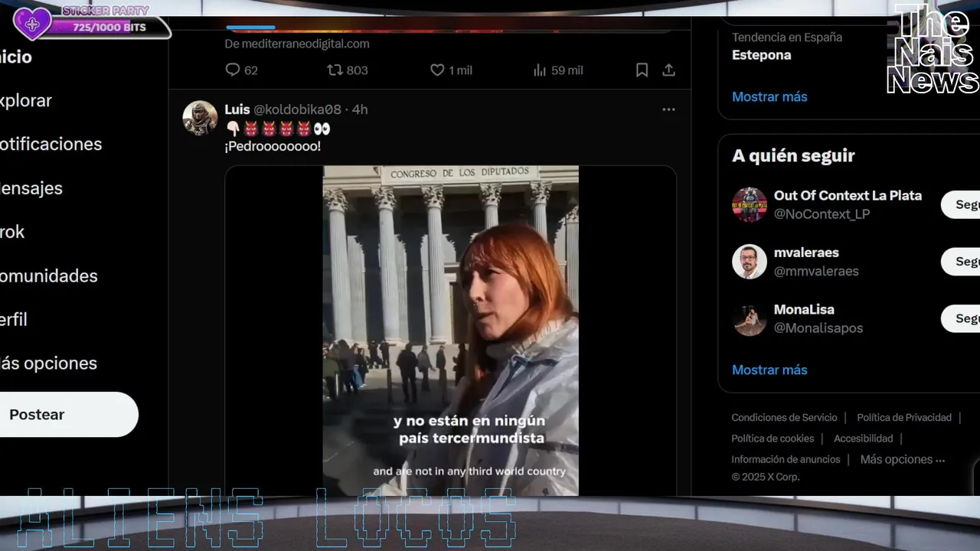980x551 pixels.
Task: Click the 725/1000 bits progress bar
Action: (x=111, y=28)
